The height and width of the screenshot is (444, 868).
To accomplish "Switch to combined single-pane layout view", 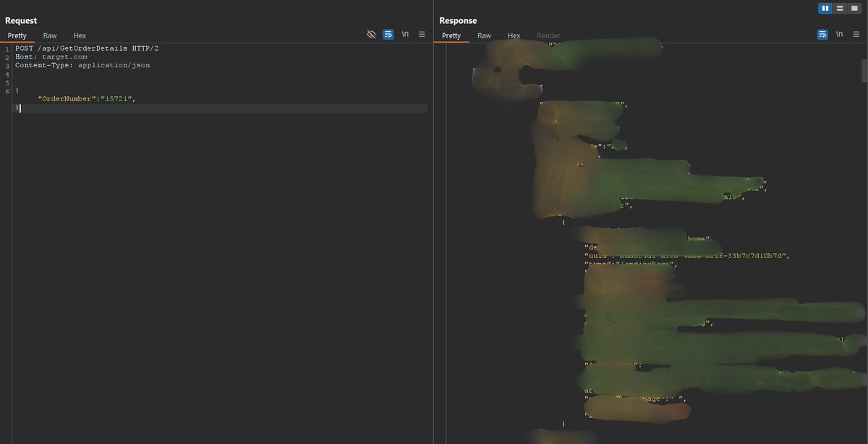I will (x=854, y=8).
